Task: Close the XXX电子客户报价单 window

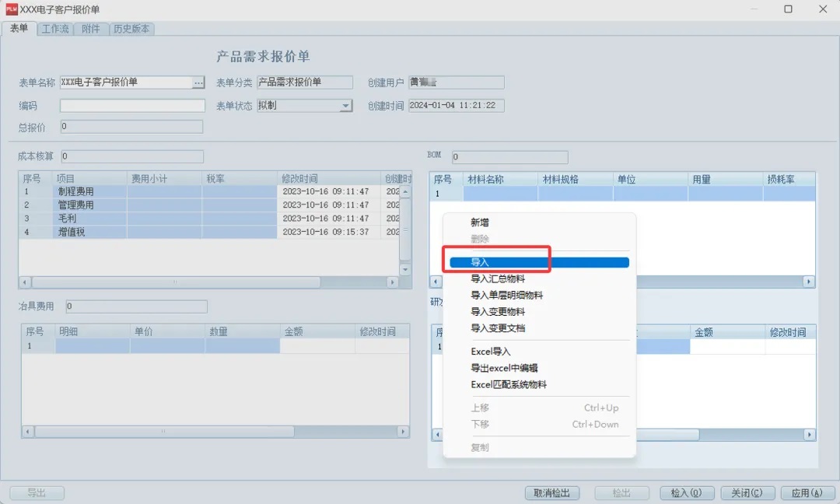Action: pyautogui.click(x=823, y=9)
